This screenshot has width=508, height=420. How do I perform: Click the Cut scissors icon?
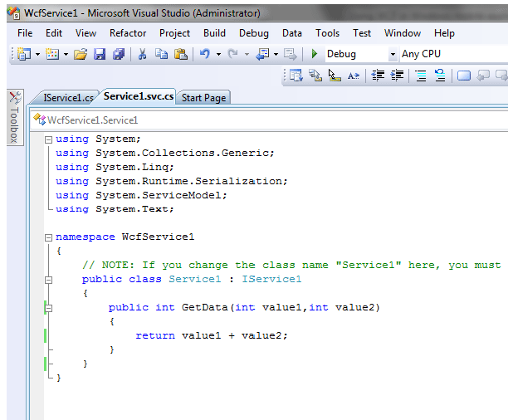click(142, 54)
